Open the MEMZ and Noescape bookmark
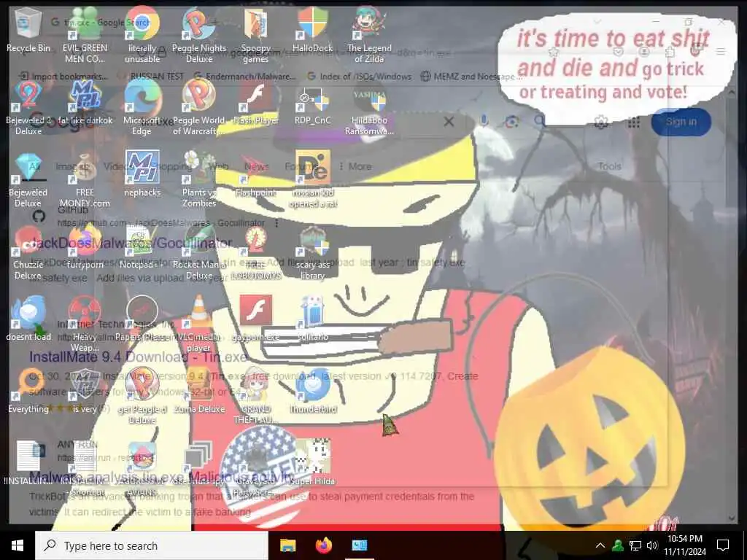The width and height of the screenshot is (747, 560). point(472,76)
